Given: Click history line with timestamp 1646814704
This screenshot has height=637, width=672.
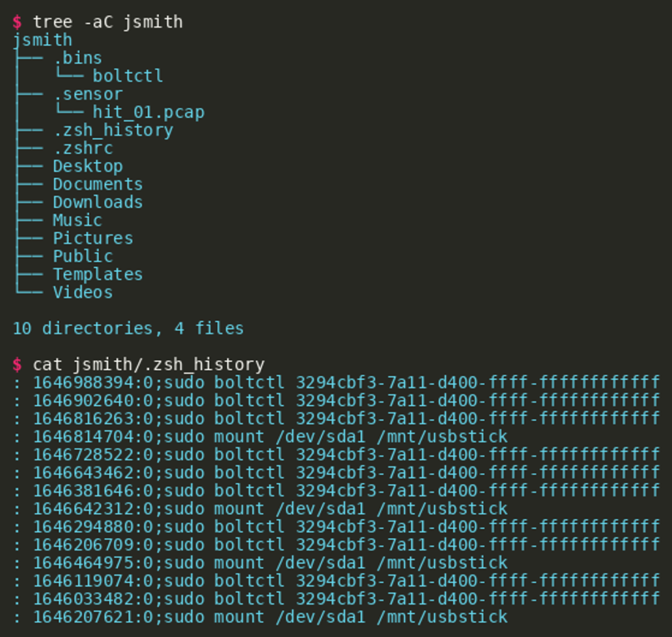Looking at the screenshot, I should [260, 437].
